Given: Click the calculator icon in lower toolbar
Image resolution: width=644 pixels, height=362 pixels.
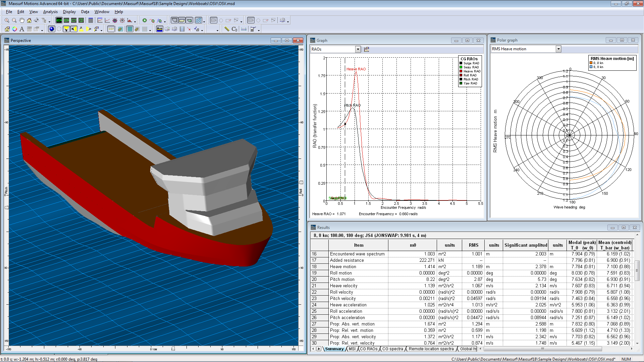Looking at the screenshot, I should pos(253,29).
